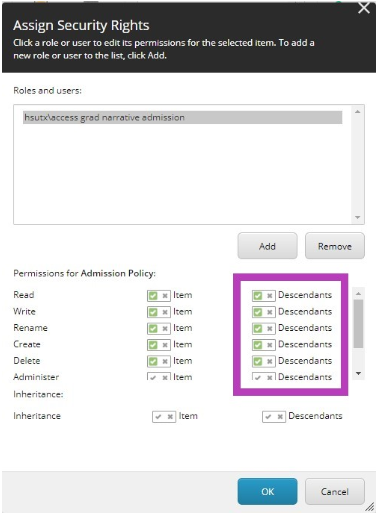
Task: Click the allow check for Rename Descendants
Action: pos(258,329)
